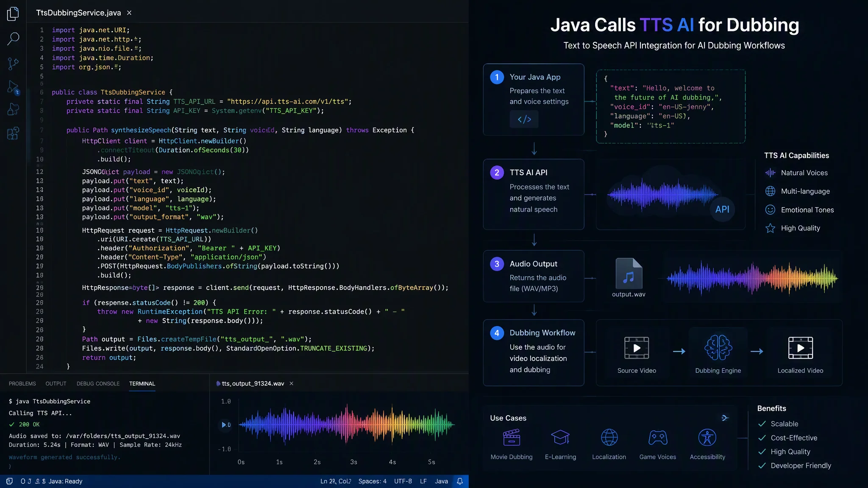Click the remote window icon in status bar
This screenshot has height=488, width=868.
click(10, 481)
